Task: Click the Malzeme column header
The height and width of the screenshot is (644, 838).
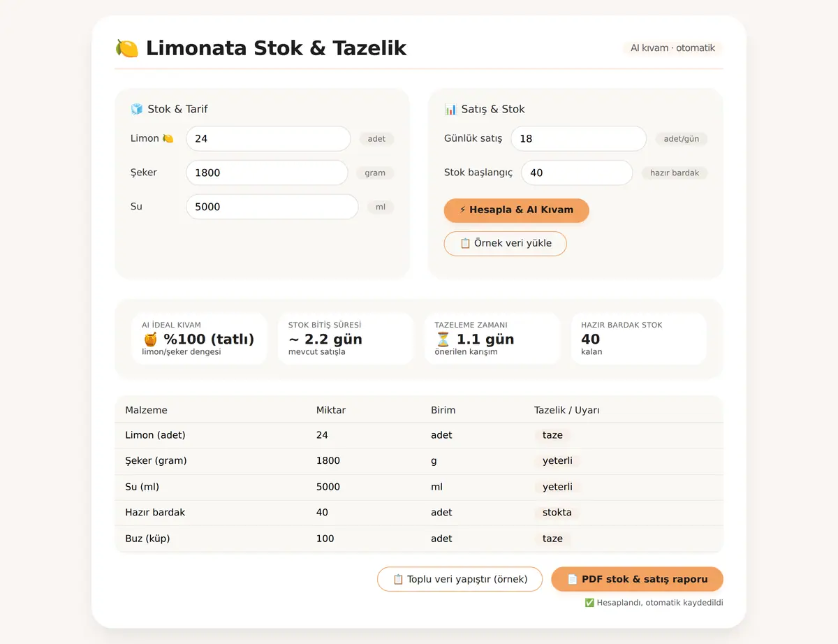Action: point(146,410)
